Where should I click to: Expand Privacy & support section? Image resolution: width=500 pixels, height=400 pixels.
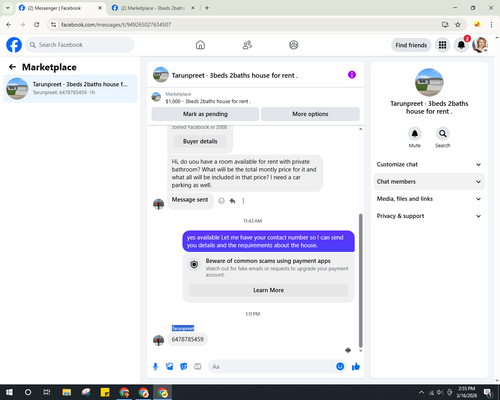429,216
